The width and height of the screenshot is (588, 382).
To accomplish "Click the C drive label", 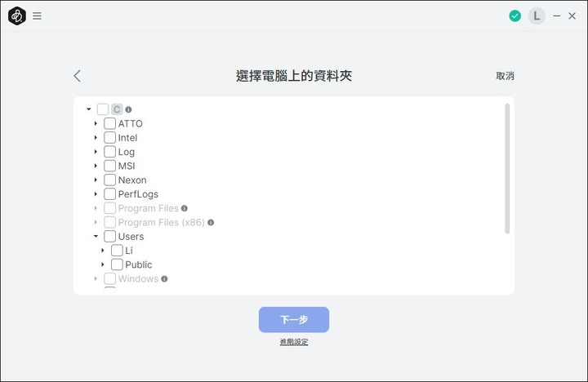I will (117, 109).
